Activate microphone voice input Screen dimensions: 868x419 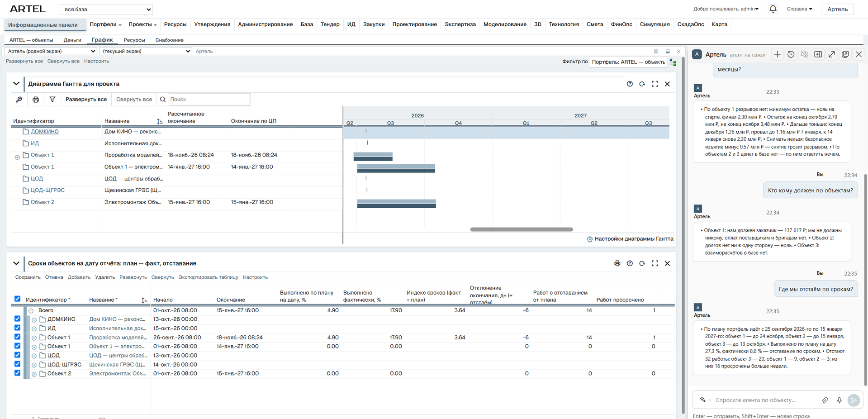click(839, 400)
